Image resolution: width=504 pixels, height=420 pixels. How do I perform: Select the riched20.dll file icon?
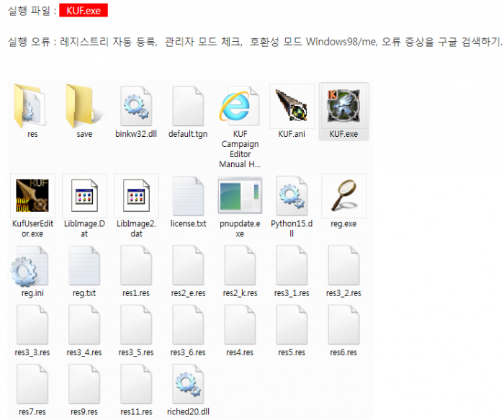[188, 384]
